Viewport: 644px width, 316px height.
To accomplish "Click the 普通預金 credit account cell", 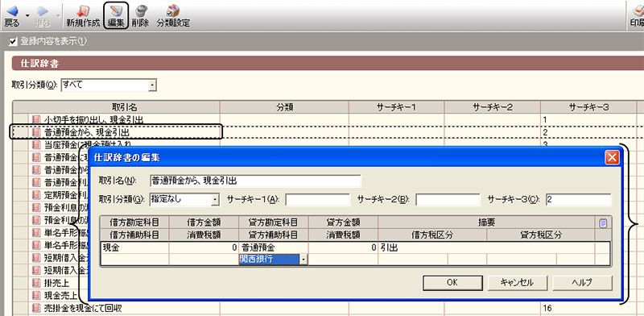I will 274,248.
